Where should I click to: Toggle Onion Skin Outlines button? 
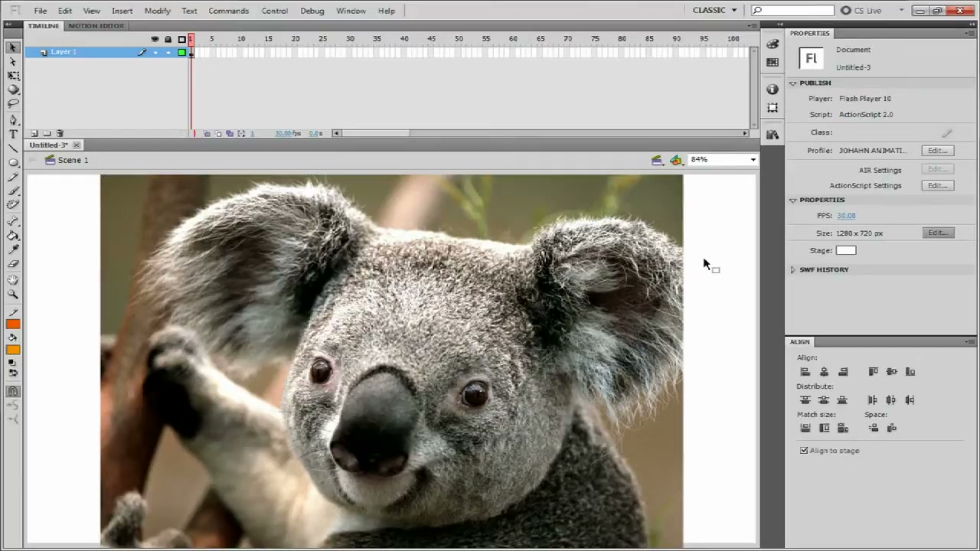(x=218, y=134)
